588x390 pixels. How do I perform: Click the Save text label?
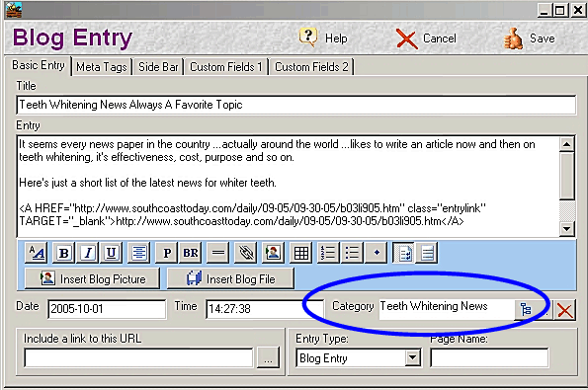click(542, 39)
